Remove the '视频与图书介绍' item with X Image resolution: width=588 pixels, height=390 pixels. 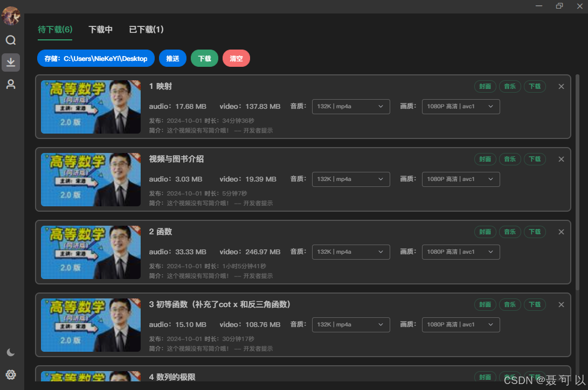click(561, 159)
